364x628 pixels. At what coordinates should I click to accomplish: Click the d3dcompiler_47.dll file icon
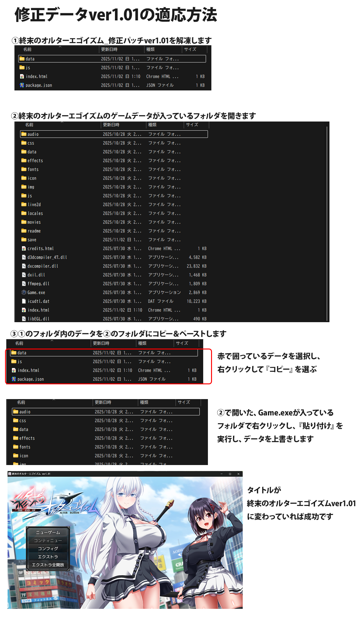[24, 257]
